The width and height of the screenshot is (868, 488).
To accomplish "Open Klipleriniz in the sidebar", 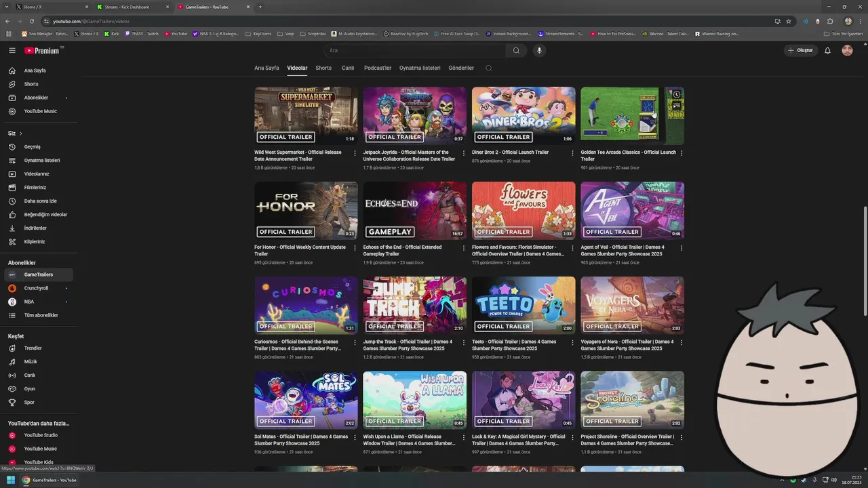I will (39, 242).
